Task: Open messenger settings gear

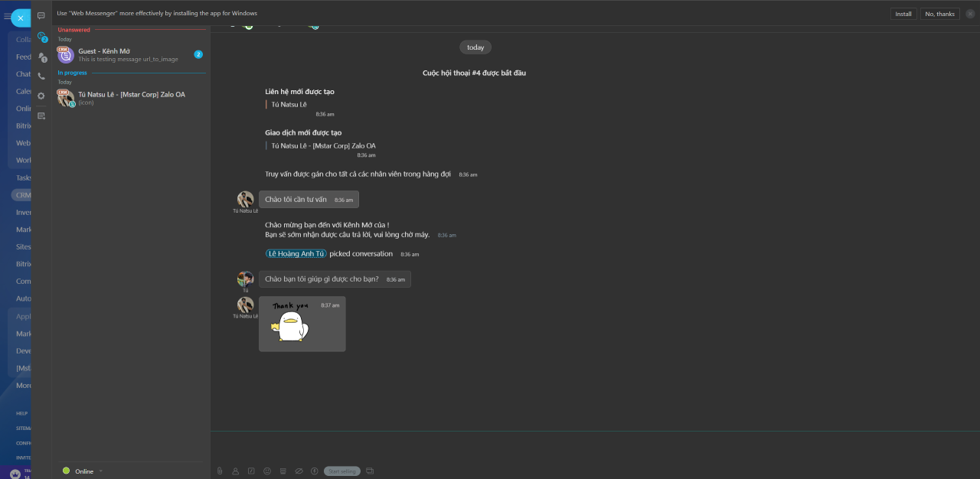Action: point(41,96)
